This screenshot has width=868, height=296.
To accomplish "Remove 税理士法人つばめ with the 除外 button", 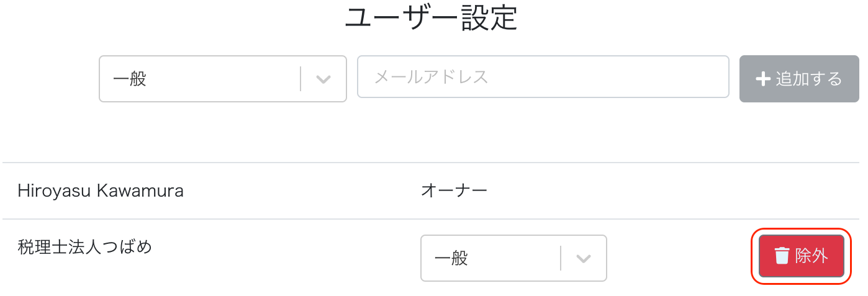I will point(801,256).
